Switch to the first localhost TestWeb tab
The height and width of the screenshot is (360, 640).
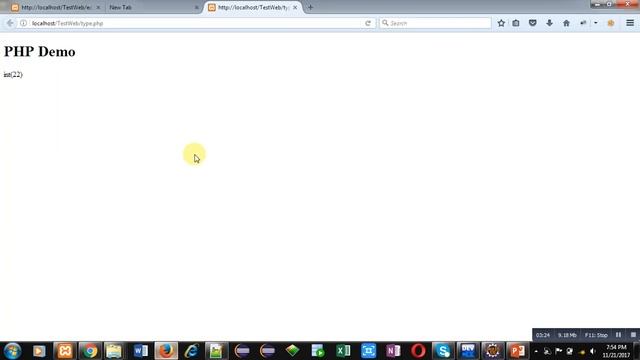click(x=56, y=7)
